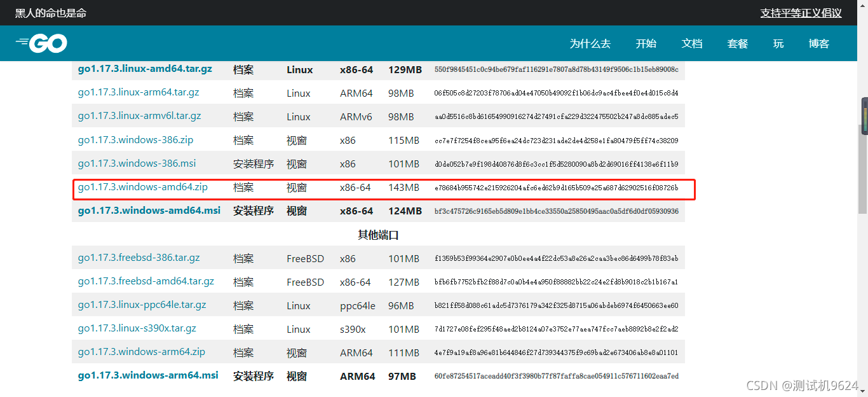Image resolution: width=868 pixels, height=397 pixels.
Task: Download go1.17.3.linux-armv6l.tar.gz
Action: click(x=139, y=116)
